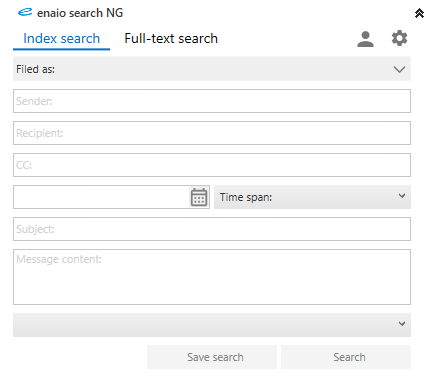Screen dimensions: 432x378
Task: Switch to the Index search tab
Action: click(x=62, y=39)
